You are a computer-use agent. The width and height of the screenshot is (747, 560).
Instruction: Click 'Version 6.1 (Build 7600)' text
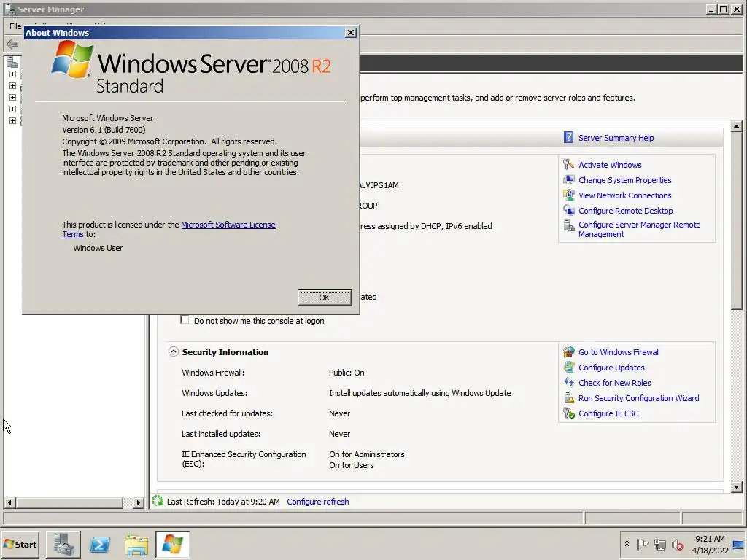[x=104, y=130]
